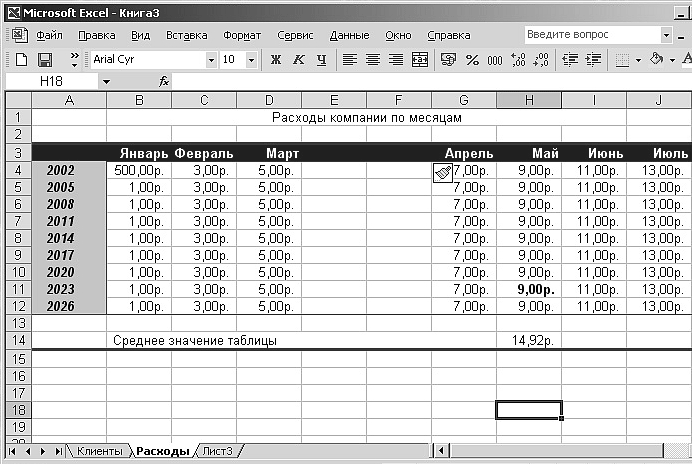Apply currency format style

click(448, 60)
